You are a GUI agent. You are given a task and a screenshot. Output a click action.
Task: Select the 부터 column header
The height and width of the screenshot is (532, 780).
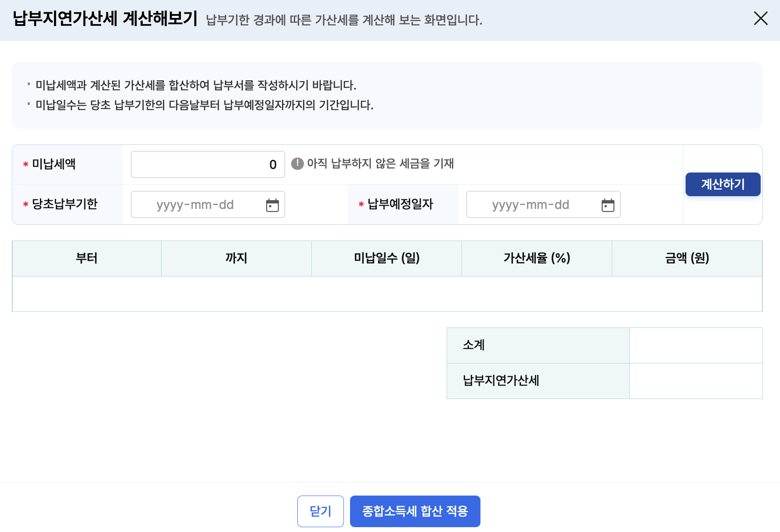pyautogui.click(x=87, y=259)
